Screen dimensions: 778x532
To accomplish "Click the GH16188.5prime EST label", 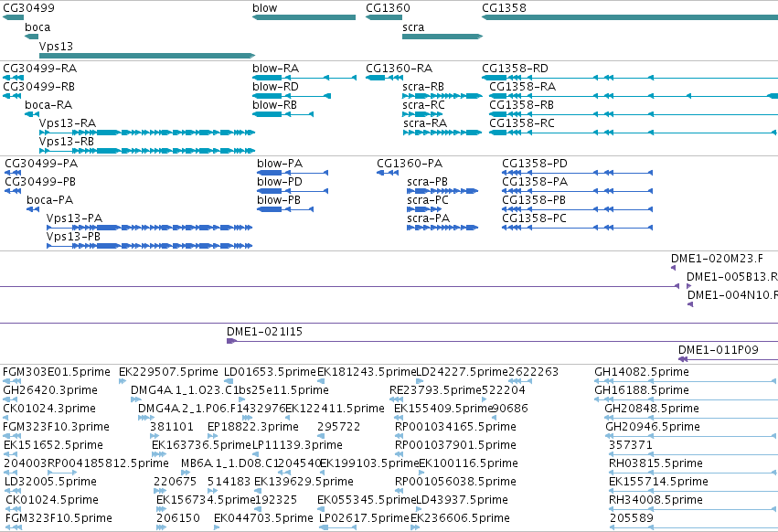I will [x=642, y=390].
